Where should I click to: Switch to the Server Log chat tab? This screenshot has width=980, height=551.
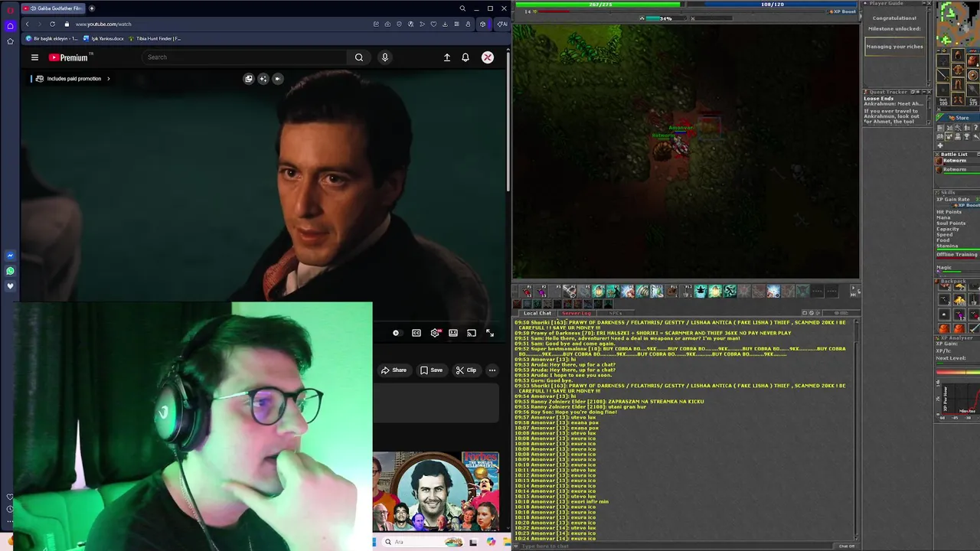[x=577, y=313]
